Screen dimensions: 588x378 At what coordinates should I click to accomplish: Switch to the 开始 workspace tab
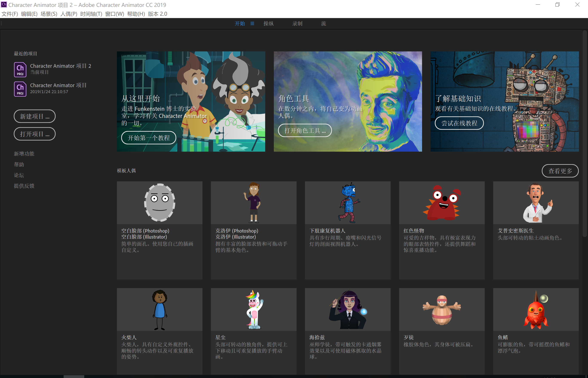[240, 24]
